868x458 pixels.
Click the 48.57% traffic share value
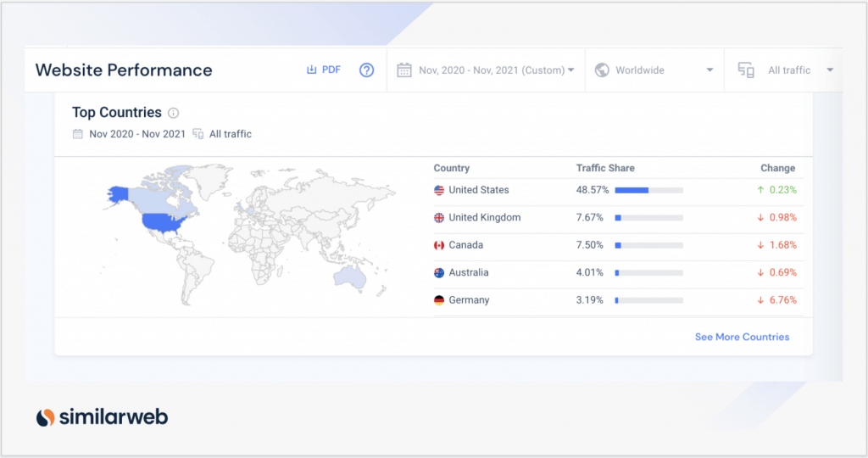point(593,190)
